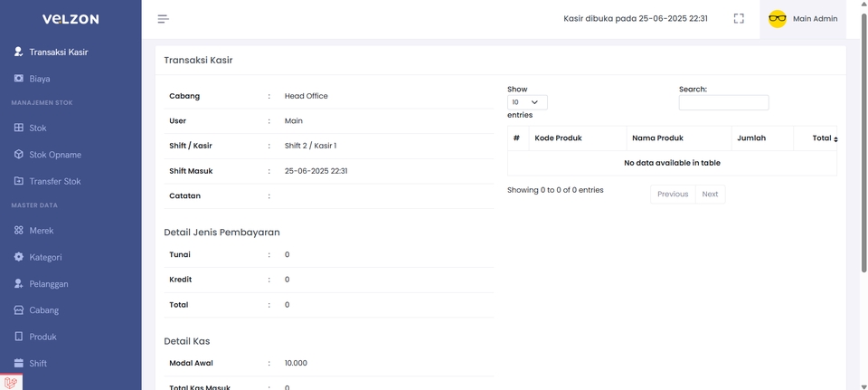Click 'Showing 0 to 0 of 0 entries'
This screenshot has height=390, width=868.
(555, 190)
